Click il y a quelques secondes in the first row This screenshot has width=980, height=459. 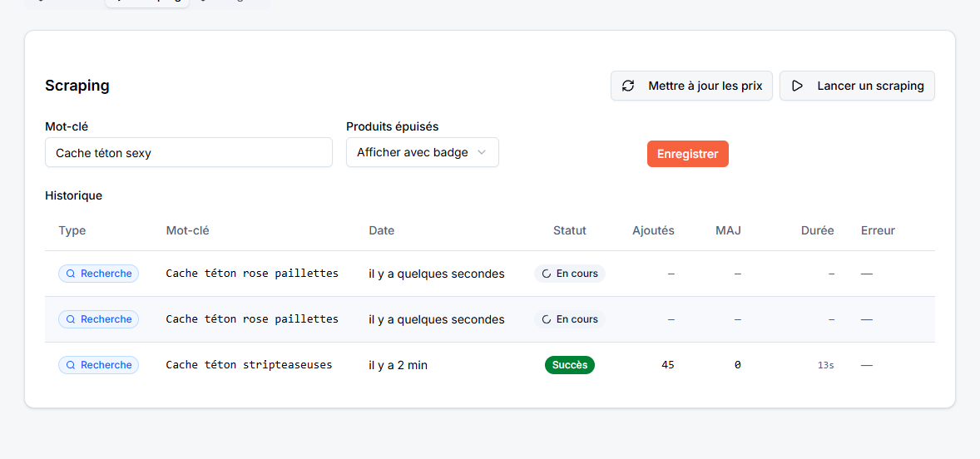pyautogui.click(x=436, y=274)
